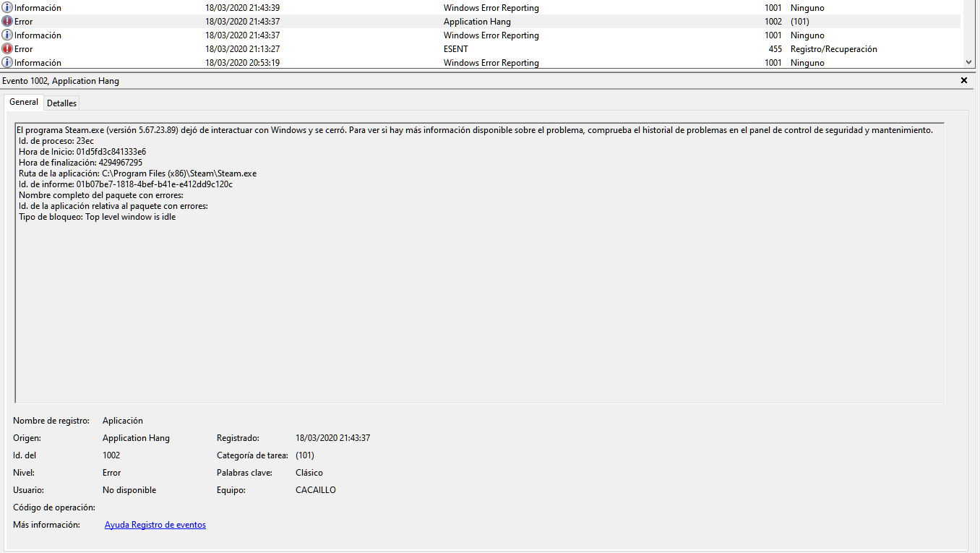
Task: Click Nombre completo del paquete con errores line
Action: click(101, 195)
